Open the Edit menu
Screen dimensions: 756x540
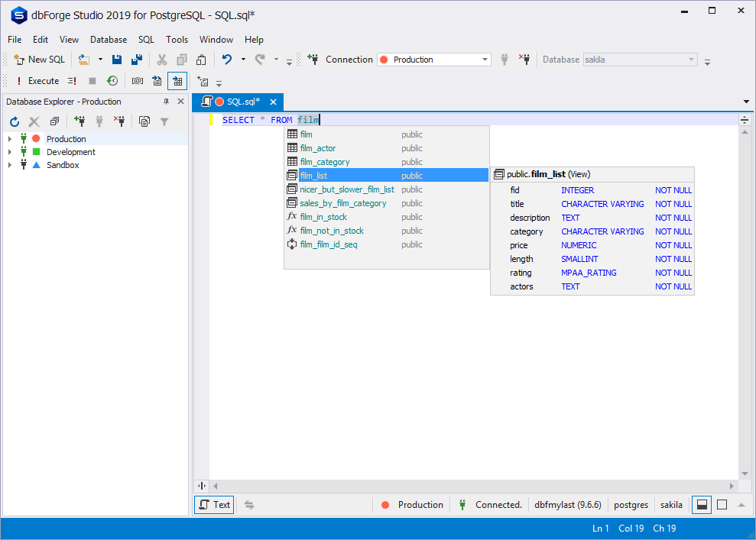click(x=41, y=40)
